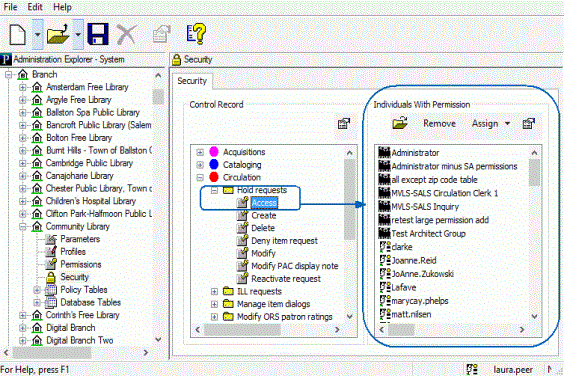Collapse the Community Library branch
Viewport: 564px width, 376px height.
(x=23, y=227)
